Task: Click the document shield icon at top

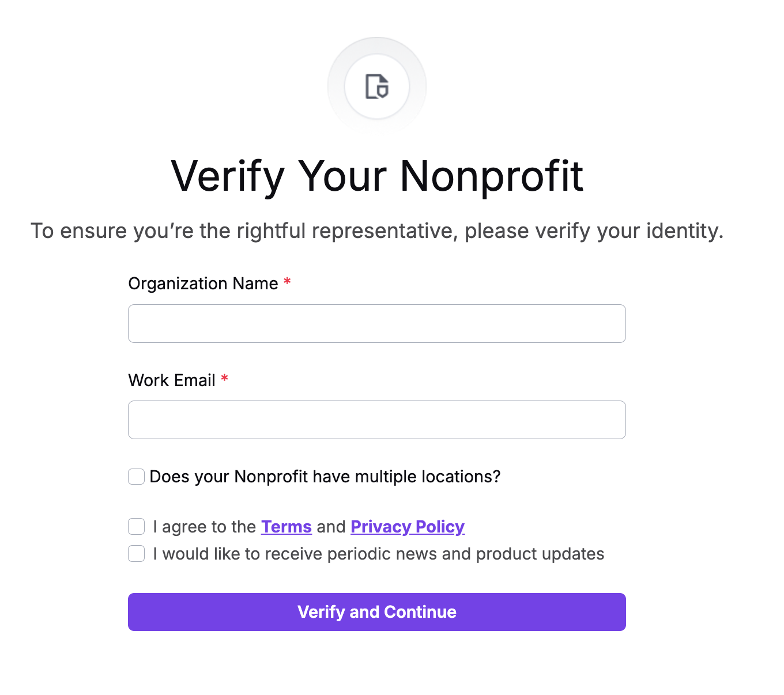Action: [x=377, y=86]
